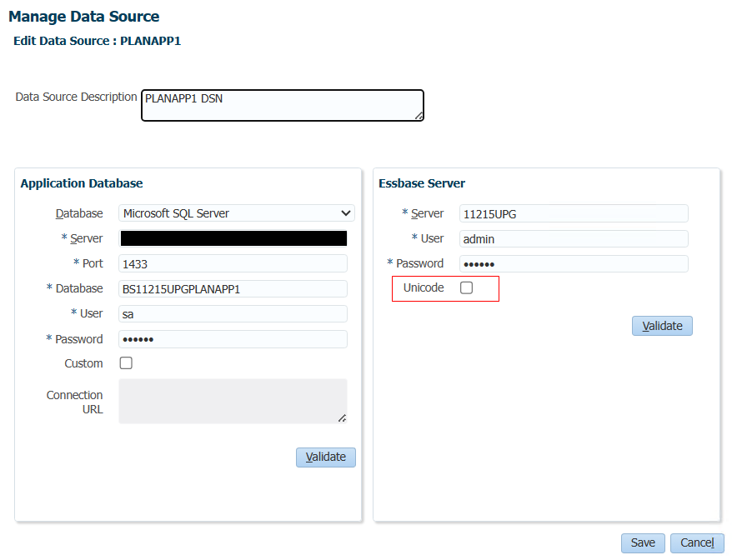Open the Database type dropdown
Image resolution: width=732 pixels, height=560 pixels.
(x=236, y=213)
